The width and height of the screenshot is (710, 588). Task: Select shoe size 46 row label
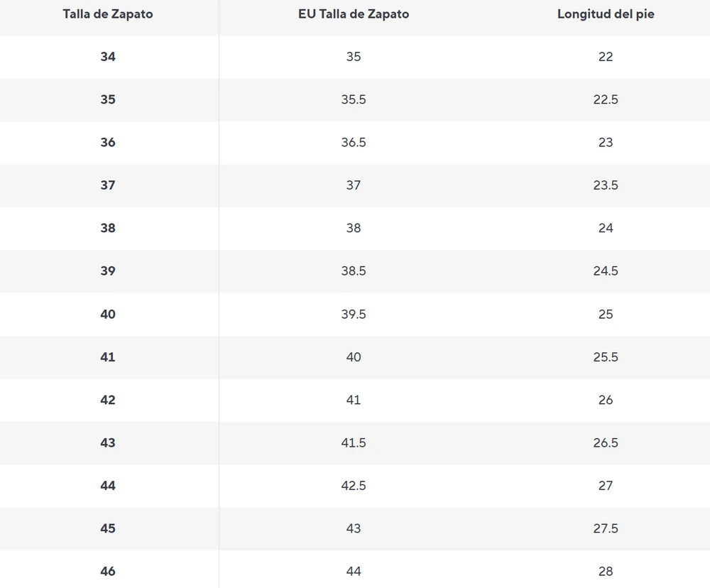[108, 571]
